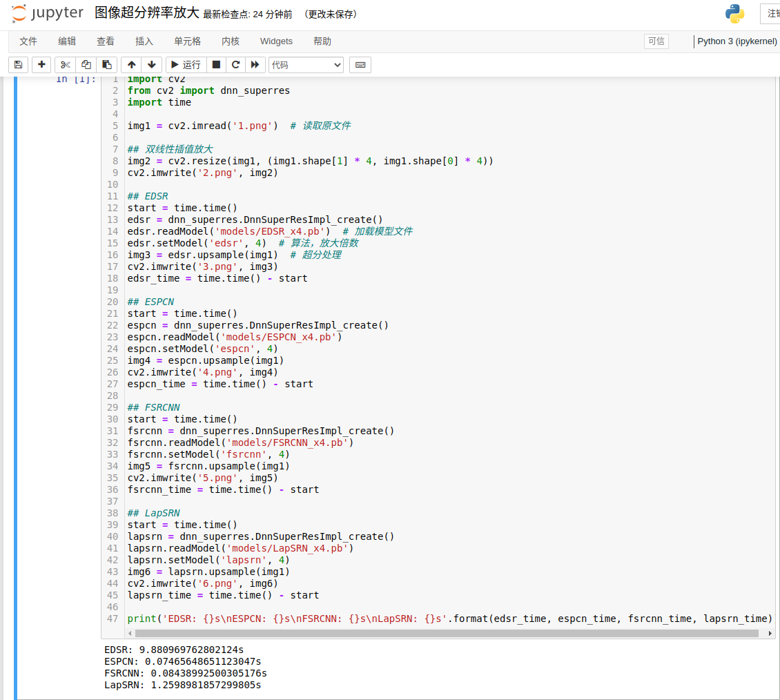The width and height of the screenshot is (780, 700).
Task: Insert a new cell with plus icon
Action: [42, 65]
